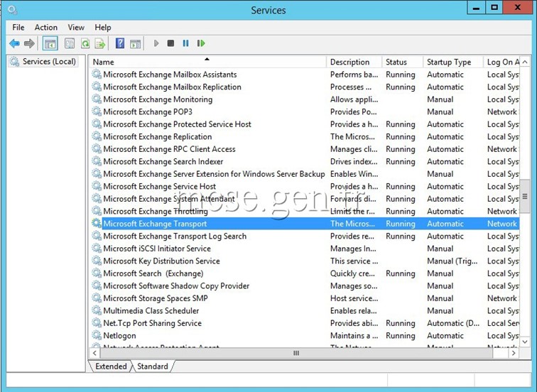Click the horizontal scrollbar right arrow

click(x=514, y=353)
